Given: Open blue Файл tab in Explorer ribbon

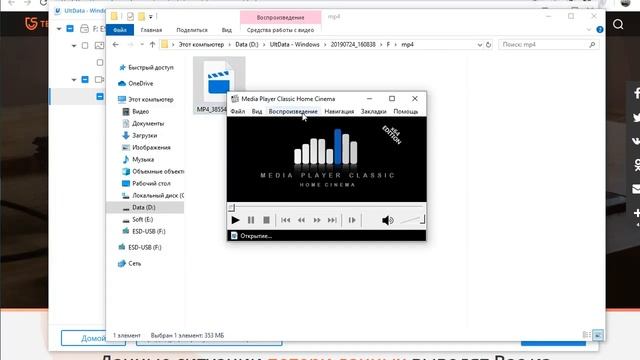Looking at the screenshot, I should [120, 30].
